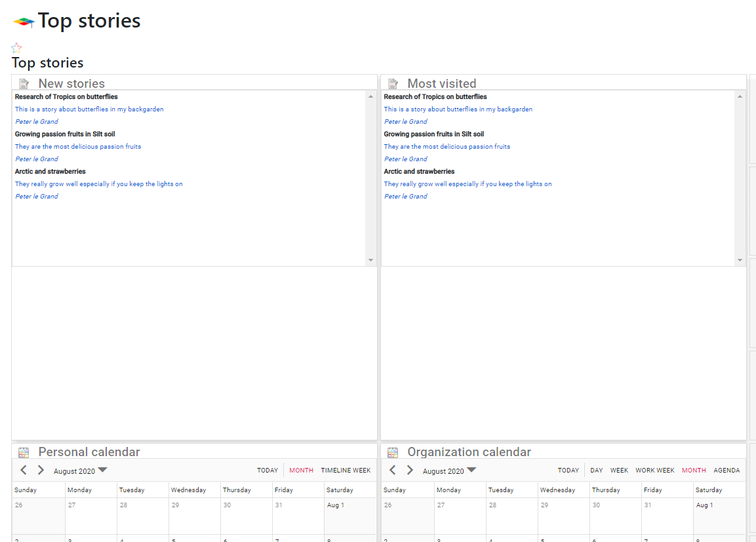Open keep the lights on link in New stories
The width and height of the screenshot is (756, 542).
point(99,184)
